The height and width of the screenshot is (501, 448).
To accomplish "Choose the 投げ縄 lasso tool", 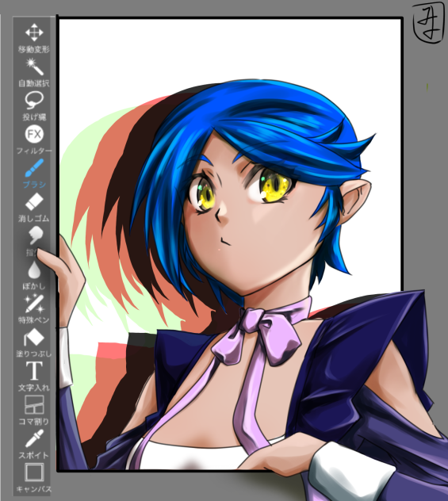I will tap(34, 106).
